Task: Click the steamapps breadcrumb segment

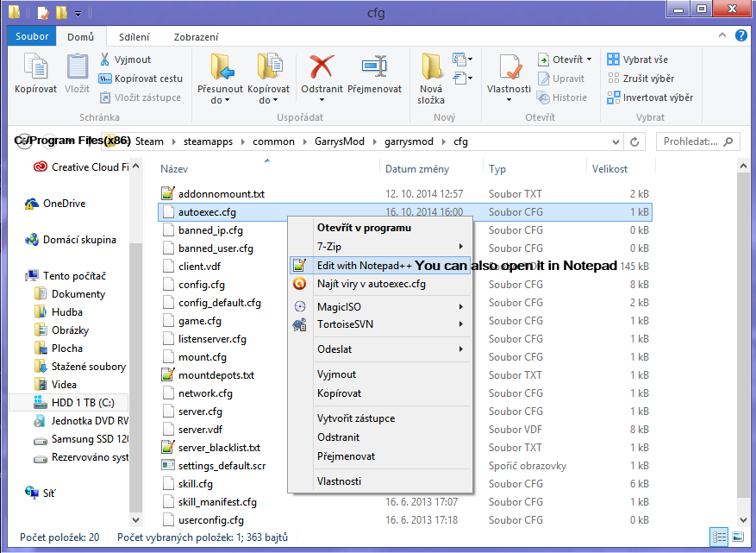Action: [x=208, y=141]
